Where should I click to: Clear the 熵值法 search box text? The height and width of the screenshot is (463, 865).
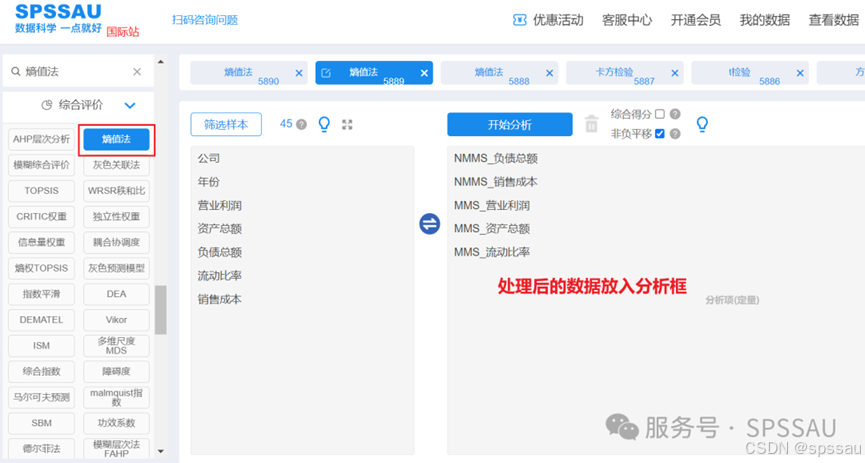click(x=137, y=72)
